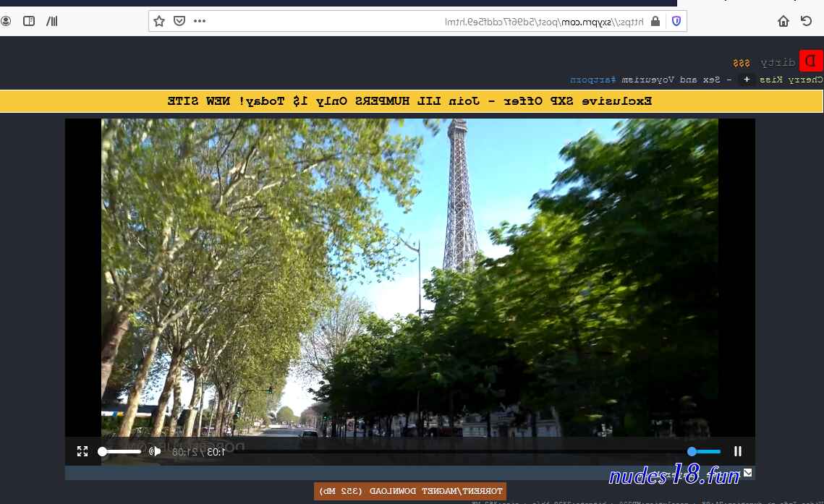The width and height of the screenshot is (824, 504).
Task: Expand the chevron dropdown below the player
Action: click(748, 472)
